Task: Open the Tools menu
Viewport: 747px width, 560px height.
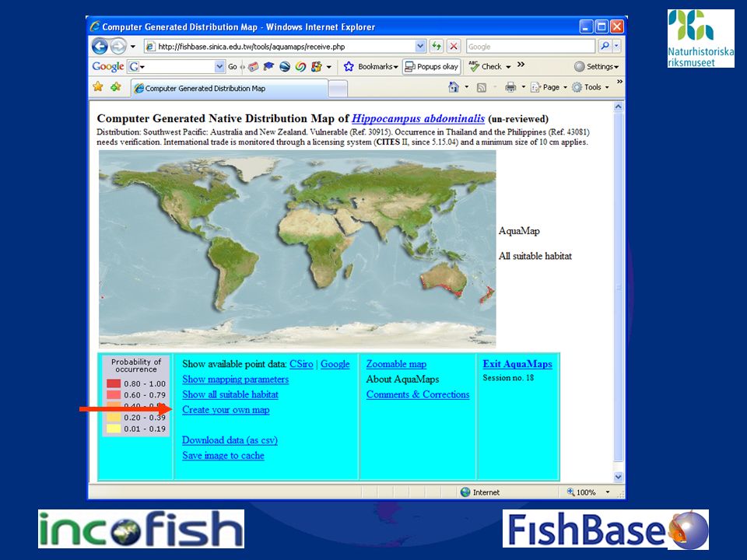Action: point(591,87)
